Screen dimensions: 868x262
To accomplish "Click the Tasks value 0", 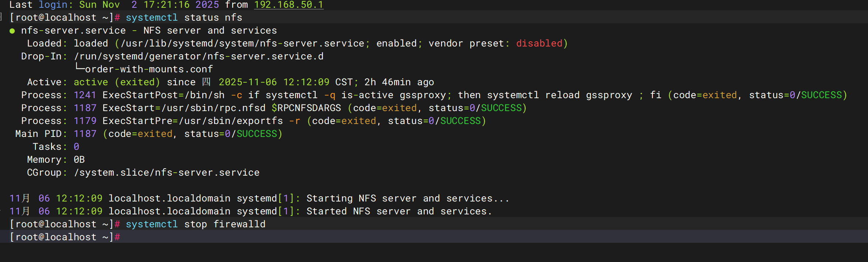I will (77, 147).
